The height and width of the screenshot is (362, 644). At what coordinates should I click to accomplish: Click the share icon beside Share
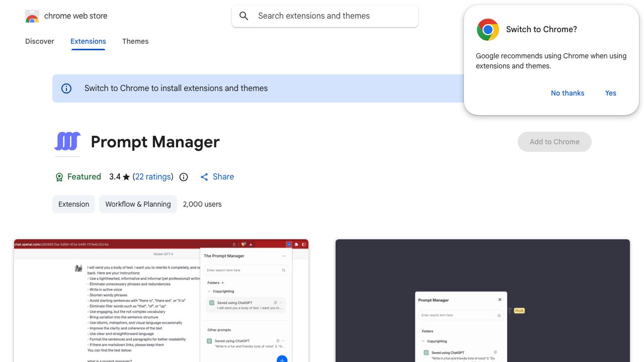point(204,177)
